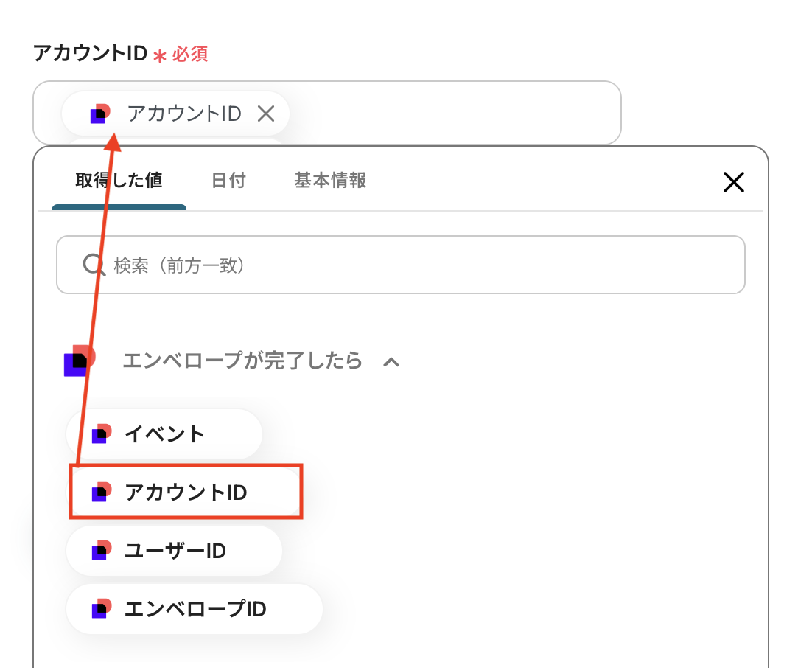Collapse the エンベロープが完了したら section chevron
812x668 pixels.
[x=391, y=361]
